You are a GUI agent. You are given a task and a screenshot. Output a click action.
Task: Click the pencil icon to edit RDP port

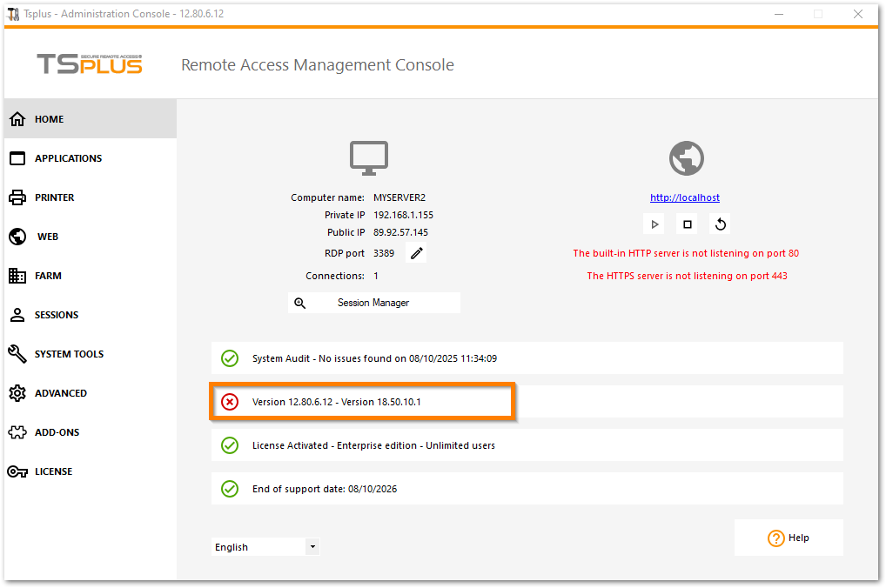(x=417, y=253)
